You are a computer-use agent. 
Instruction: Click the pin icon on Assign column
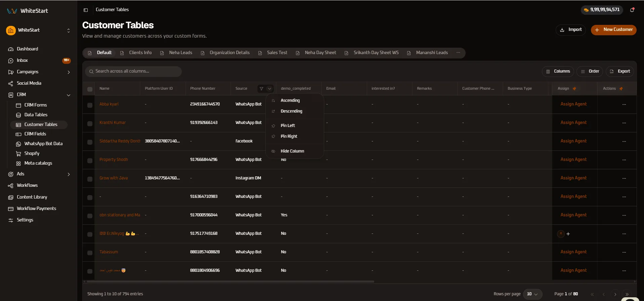(574, 89)
